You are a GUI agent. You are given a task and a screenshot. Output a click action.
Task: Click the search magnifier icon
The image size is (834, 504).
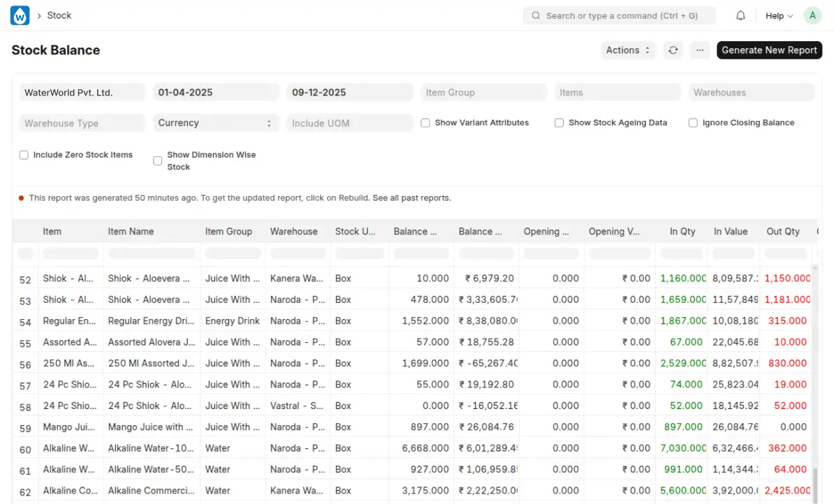click(536, 15)
